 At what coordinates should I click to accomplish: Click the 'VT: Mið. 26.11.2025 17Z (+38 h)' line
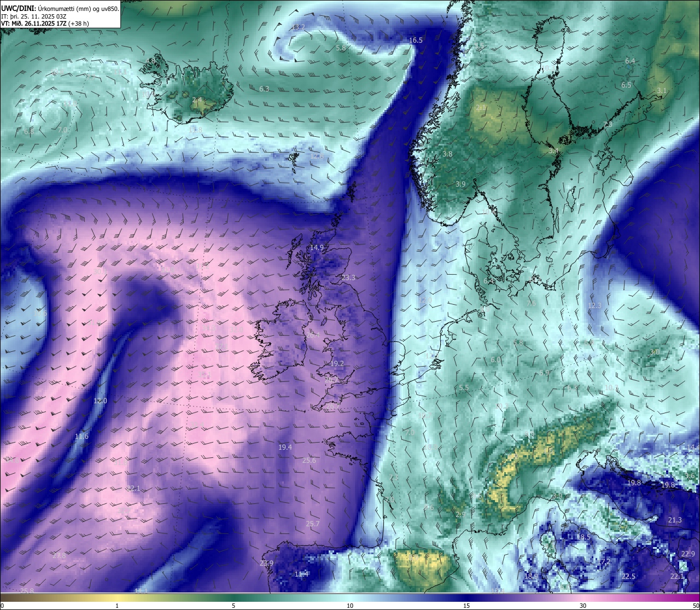coord(45,24)
